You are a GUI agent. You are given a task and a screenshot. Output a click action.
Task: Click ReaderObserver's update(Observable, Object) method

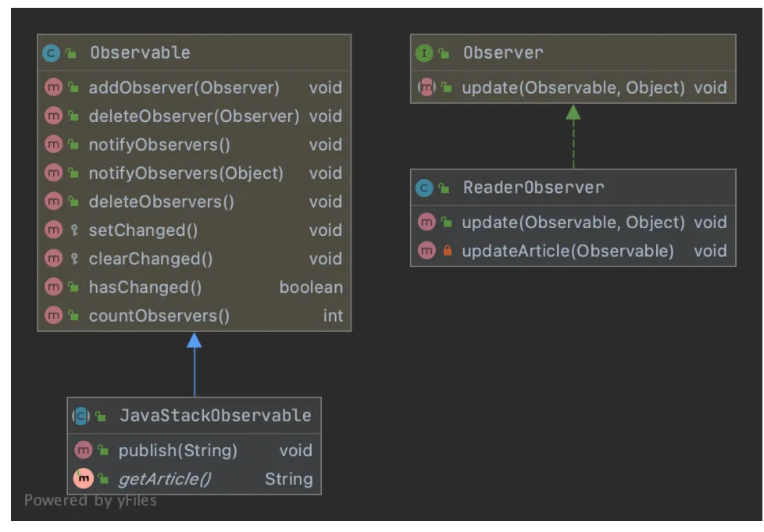point(573,223)
